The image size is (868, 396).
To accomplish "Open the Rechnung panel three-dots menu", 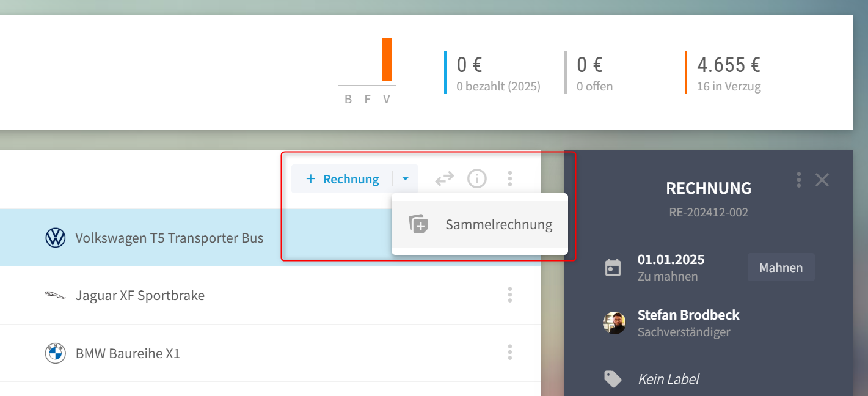I will coord(798,180).
